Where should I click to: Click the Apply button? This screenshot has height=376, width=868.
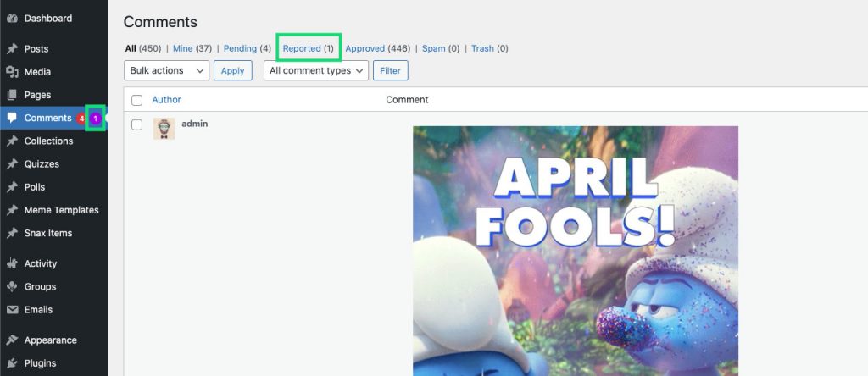tap(233, 71)
